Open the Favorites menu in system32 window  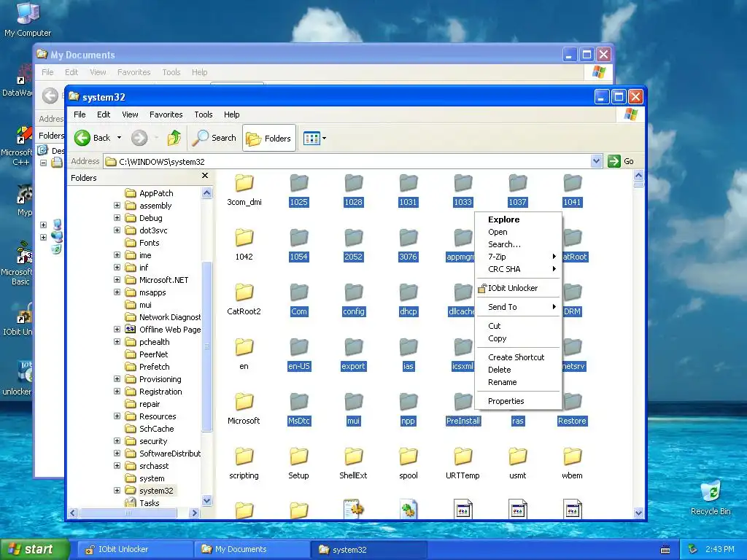(x=166, y=114)
